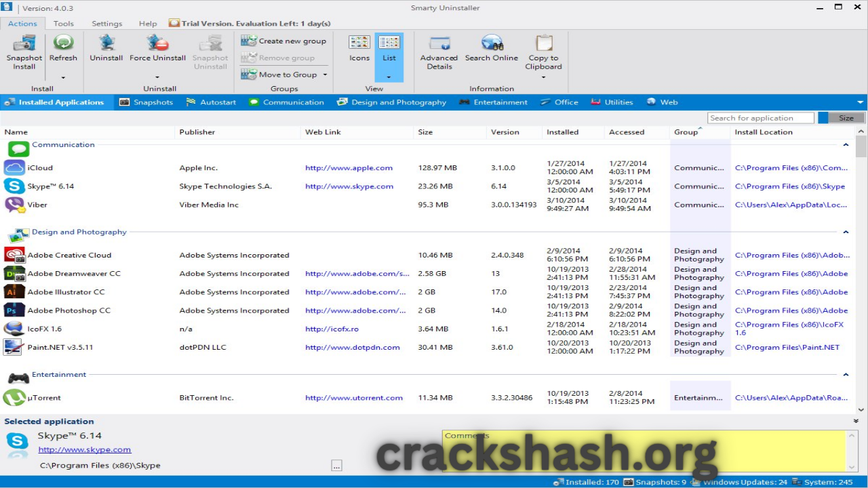Switch to the Office category tab
This screenshot has width=868, height=488.
(559, 102)
